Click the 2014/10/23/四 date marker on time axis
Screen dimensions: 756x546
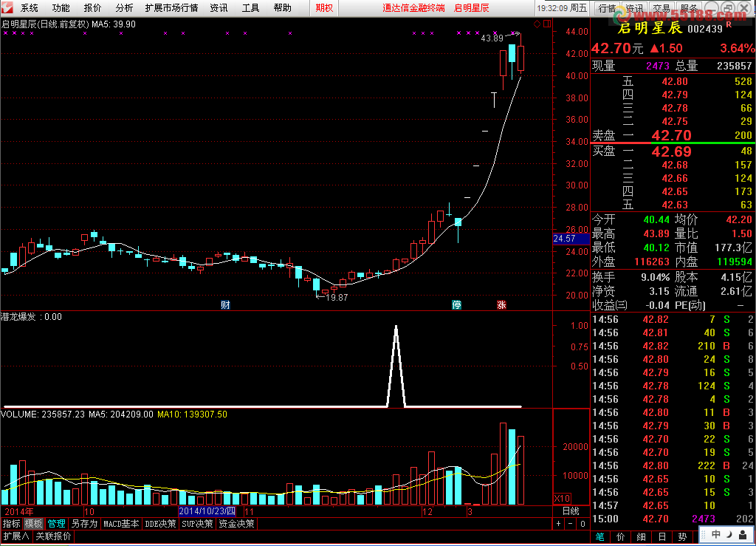207,511
